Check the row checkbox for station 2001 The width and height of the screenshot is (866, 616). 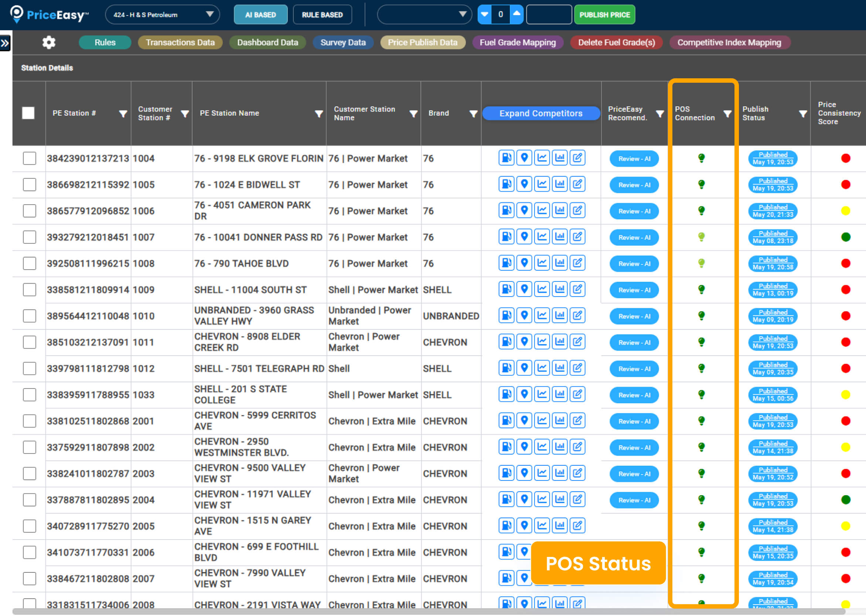(29, 421)
